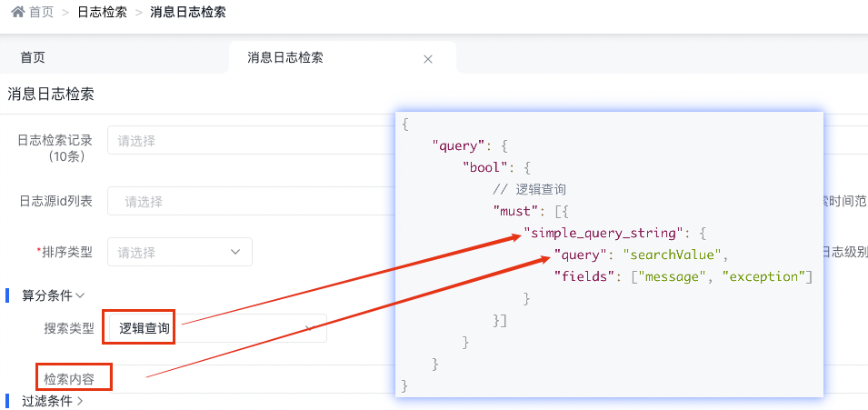
Task: Go to 首页 breadcrumb link
Action: tap(41, 12)
